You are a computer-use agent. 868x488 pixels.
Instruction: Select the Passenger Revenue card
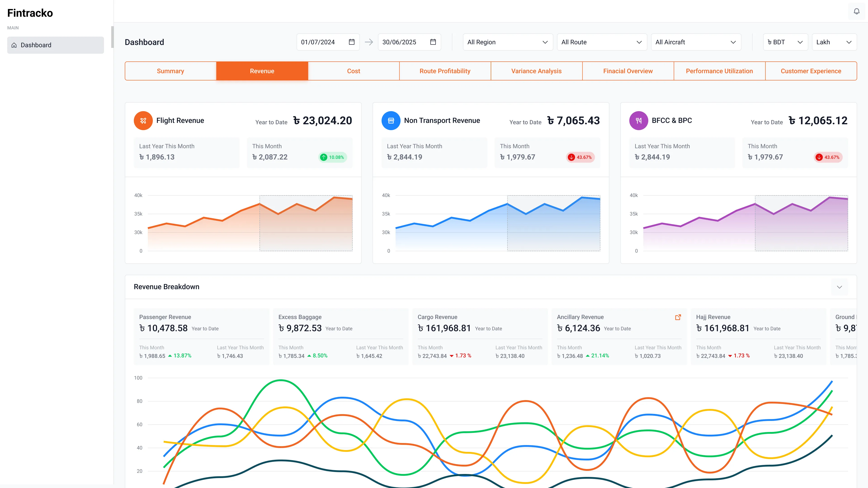click(x=201, y=336)
